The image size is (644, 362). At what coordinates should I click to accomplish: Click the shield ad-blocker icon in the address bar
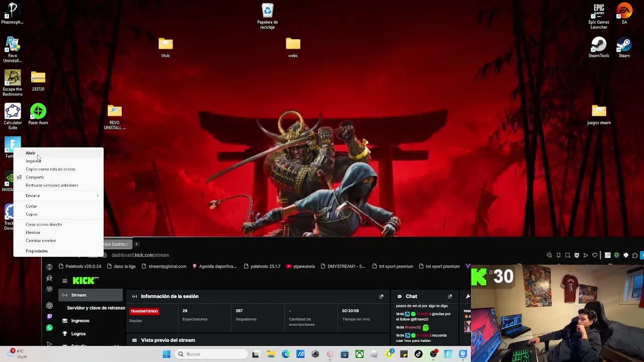tap(577, 255)
